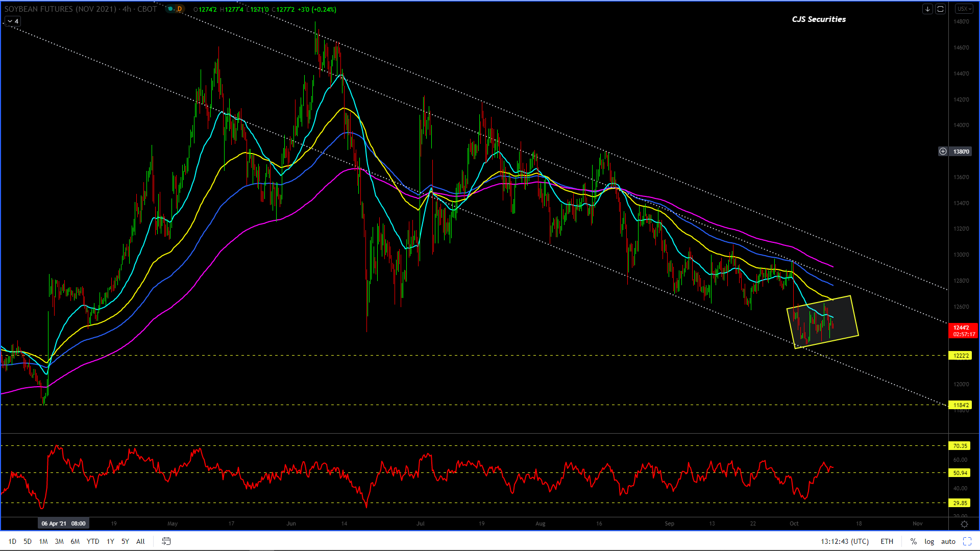The width and height of the screenshot is (980, 551).
Task: Select the 1D time range
Action: 12,541
